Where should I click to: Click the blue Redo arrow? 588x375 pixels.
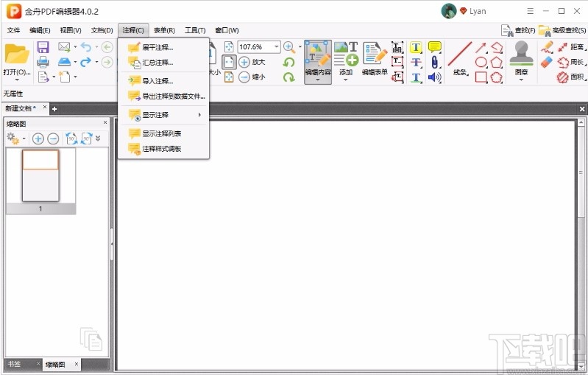point(86,62)
